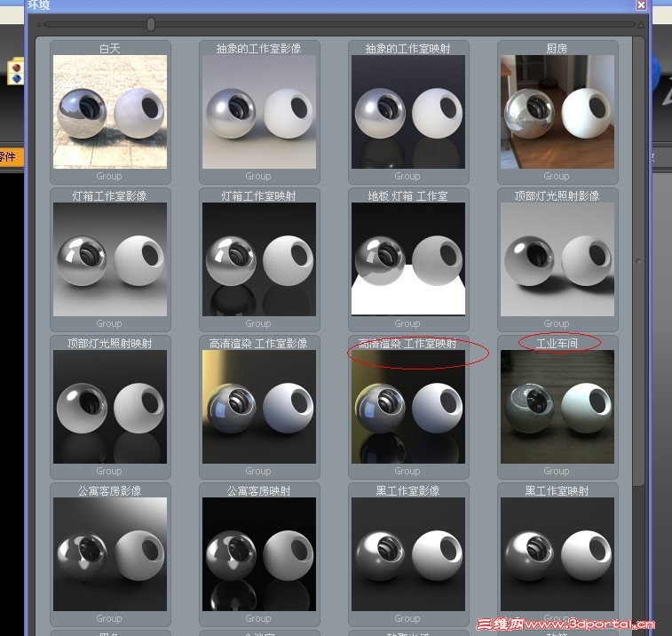This screenshot has height=636, width=672.
Task: Close the 环境 dialog window
Action: pos(641,4)
